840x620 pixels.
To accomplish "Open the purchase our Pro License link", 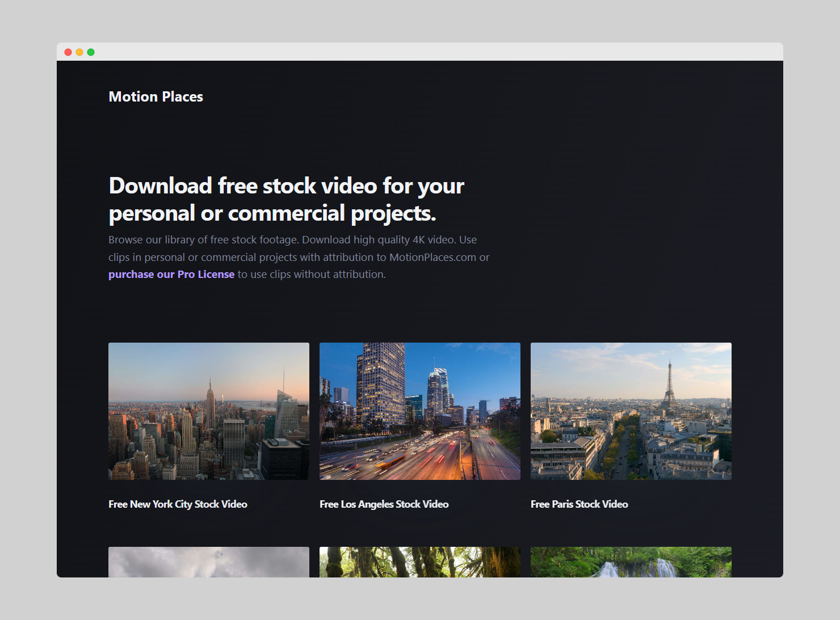I will pos(171,275).
